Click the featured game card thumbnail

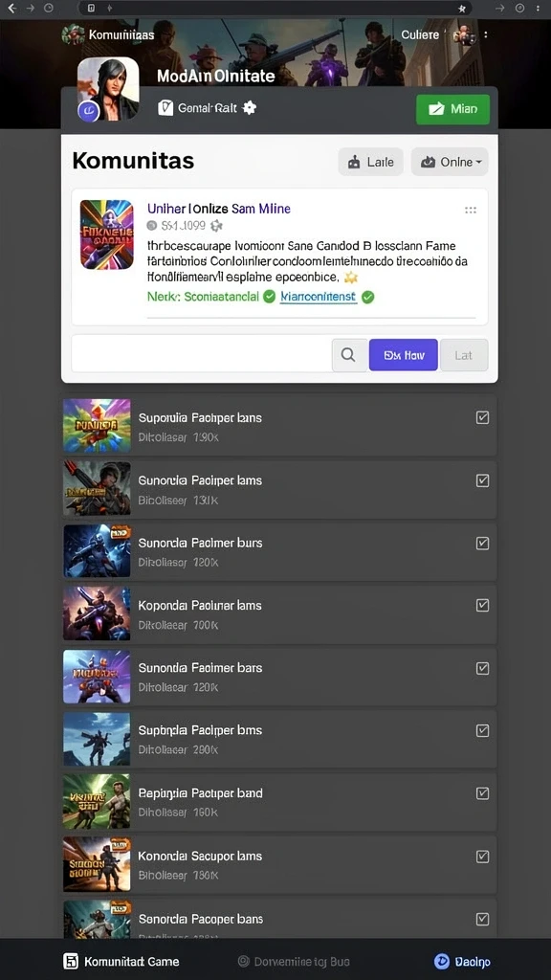coord(107,234)
